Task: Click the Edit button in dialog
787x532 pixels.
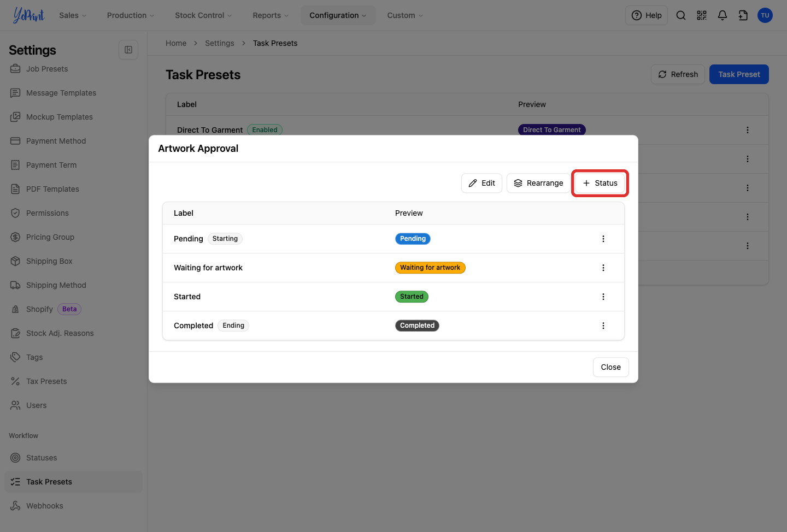Action: coord(481,183)
